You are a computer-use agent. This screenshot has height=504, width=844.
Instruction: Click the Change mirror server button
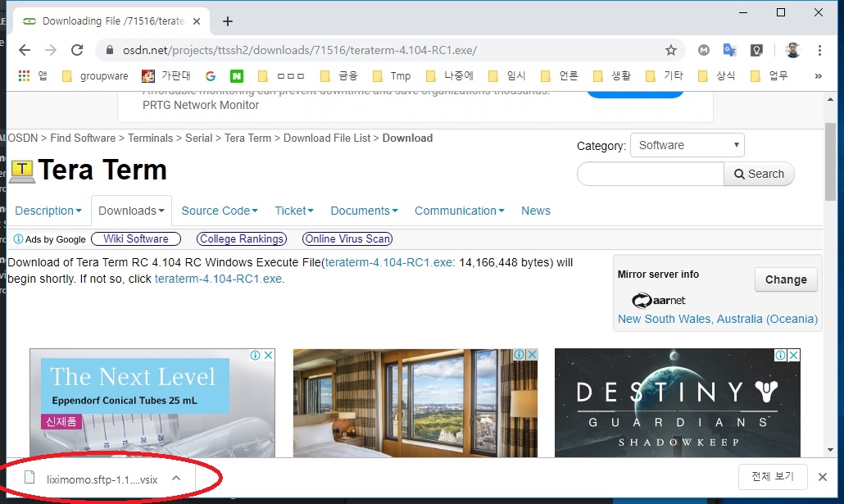786,279
